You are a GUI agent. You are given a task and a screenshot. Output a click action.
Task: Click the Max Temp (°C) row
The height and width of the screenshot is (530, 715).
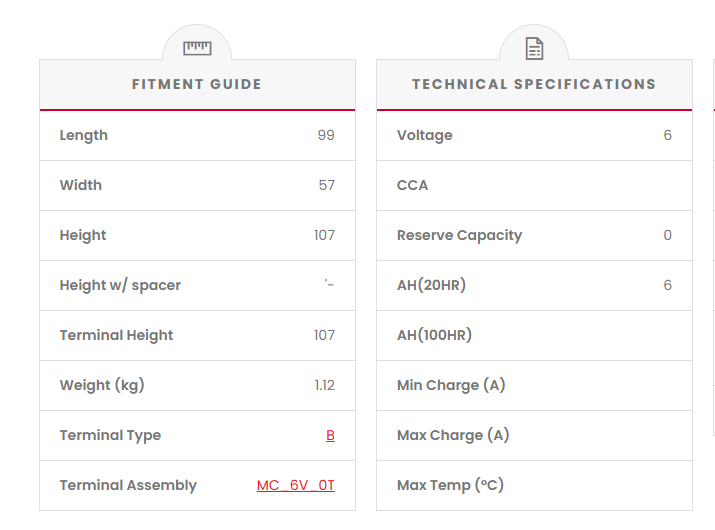(x=534, y=485)
